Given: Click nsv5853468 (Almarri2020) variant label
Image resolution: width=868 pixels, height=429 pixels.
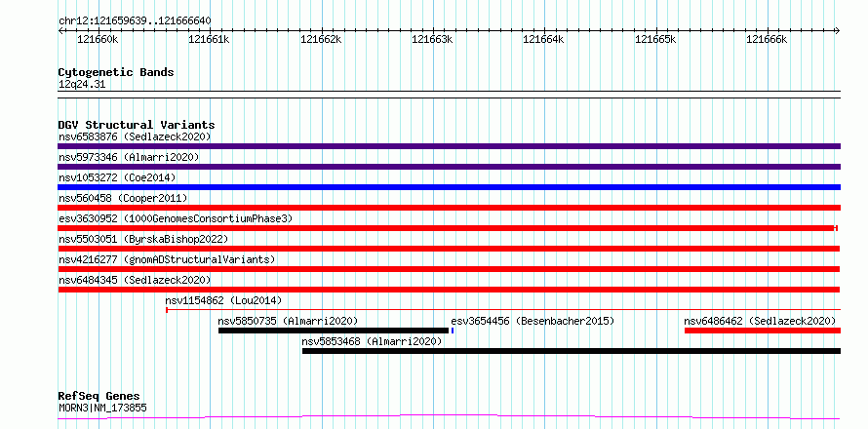Looking at the screenshot, I should click(372, 341).
